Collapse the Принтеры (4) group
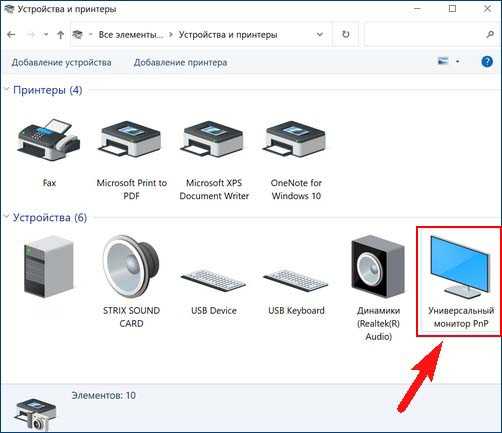The height and width of the screenshot is (433, 502). (6, 89)
